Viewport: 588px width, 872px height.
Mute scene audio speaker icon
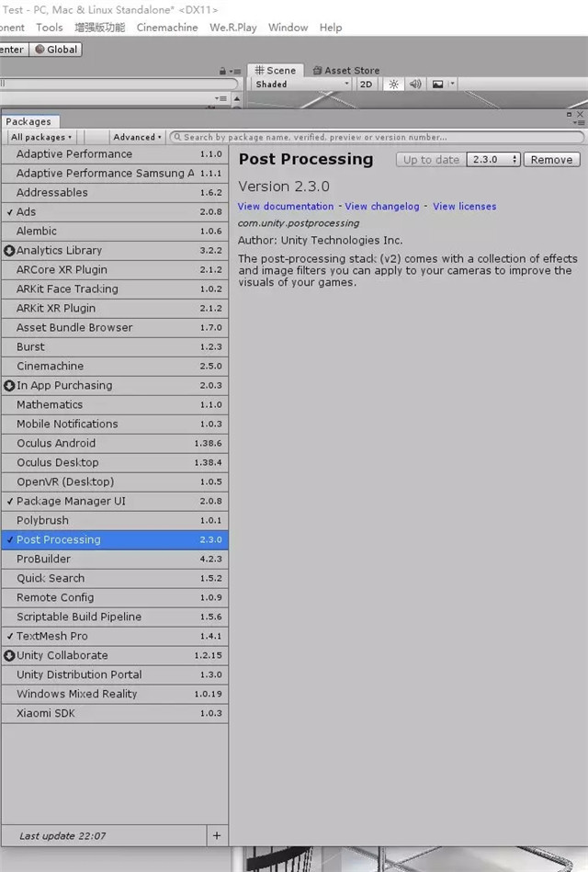point(415,84)
